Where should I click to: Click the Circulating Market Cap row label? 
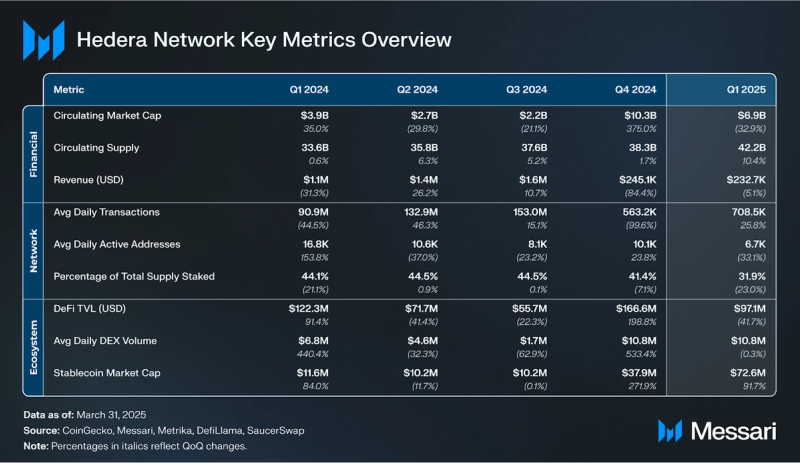coord(107,116)
